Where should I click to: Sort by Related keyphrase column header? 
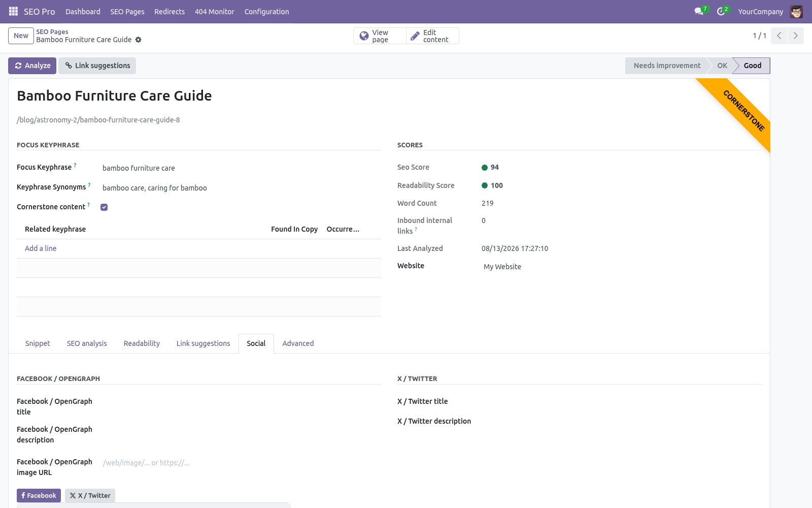click(x=55, y=229)
